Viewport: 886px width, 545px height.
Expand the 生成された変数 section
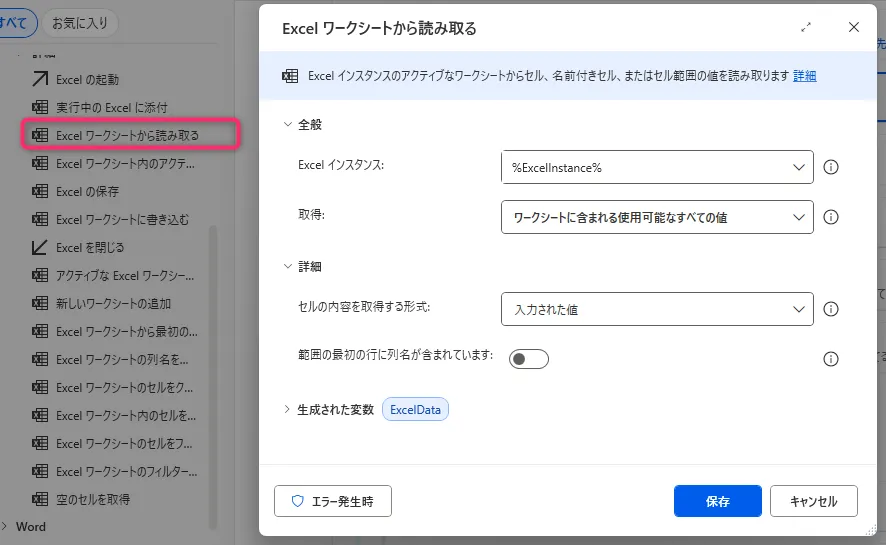[288, 409]
